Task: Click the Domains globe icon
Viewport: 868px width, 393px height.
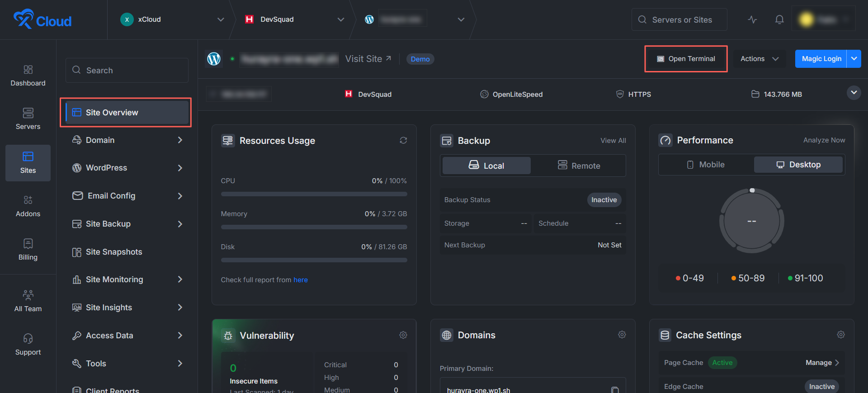Action: pos(447,335)
